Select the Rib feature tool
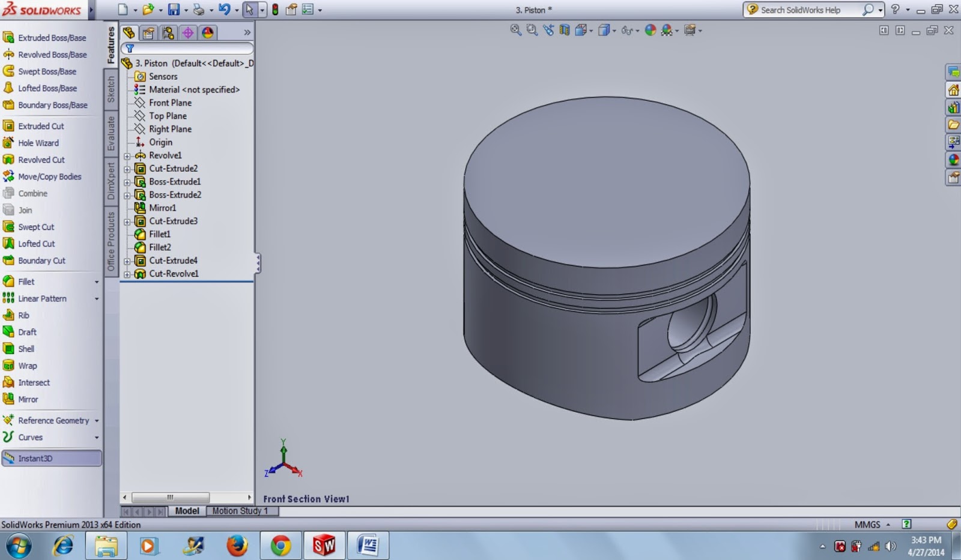This screenshot has width=961, height=560. pos(16,315)
